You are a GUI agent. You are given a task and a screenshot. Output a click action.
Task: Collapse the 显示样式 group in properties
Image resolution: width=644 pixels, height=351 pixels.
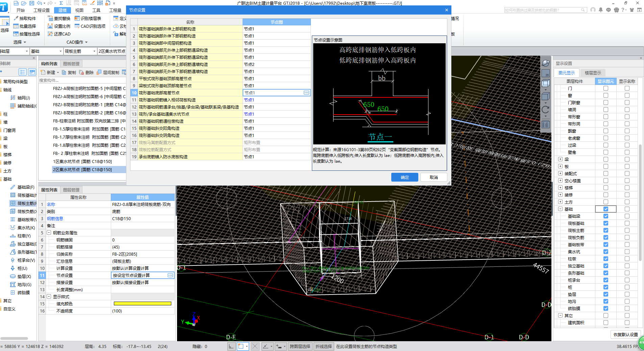(49, 297)
